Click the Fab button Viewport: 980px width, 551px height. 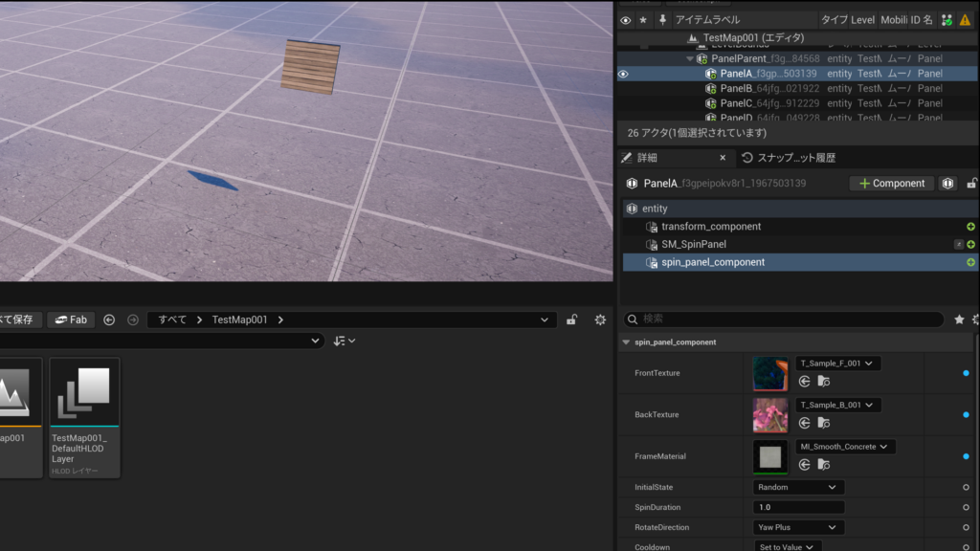coord(71,320)
